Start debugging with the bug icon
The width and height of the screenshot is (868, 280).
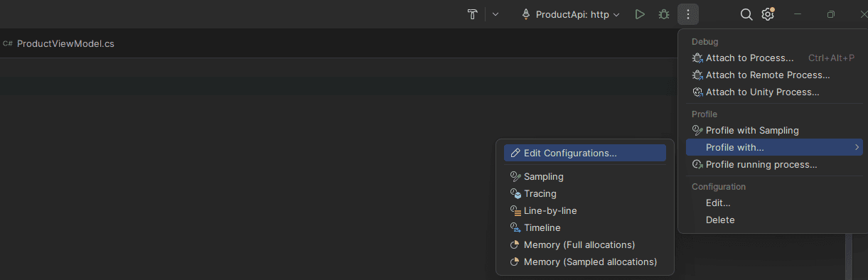coord(663,14)
